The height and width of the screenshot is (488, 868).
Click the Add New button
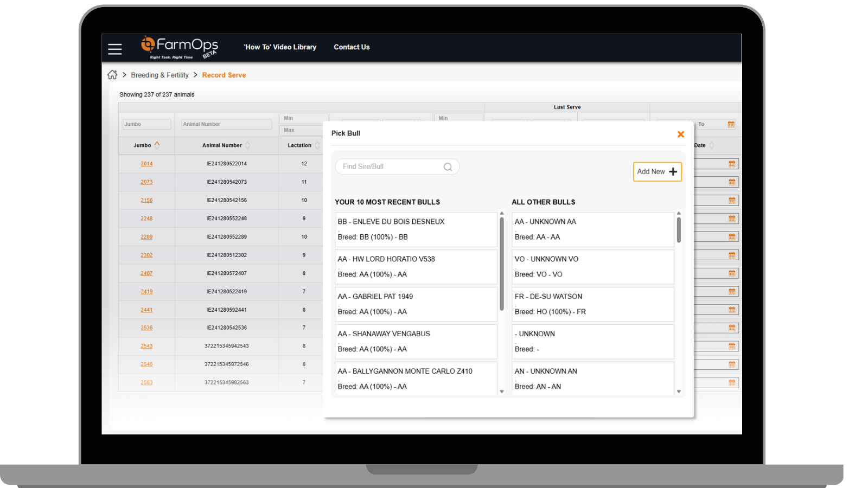(x=657, y=172)
